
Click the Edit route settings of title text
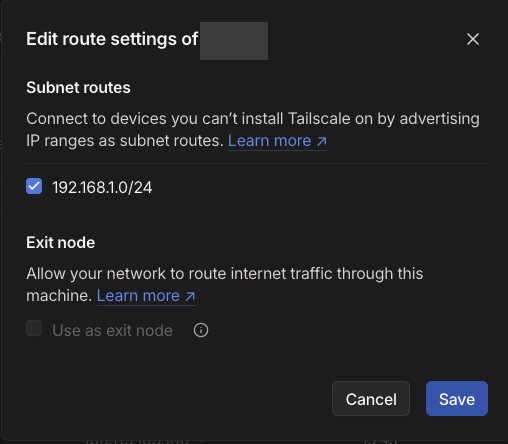coord(112,39)
